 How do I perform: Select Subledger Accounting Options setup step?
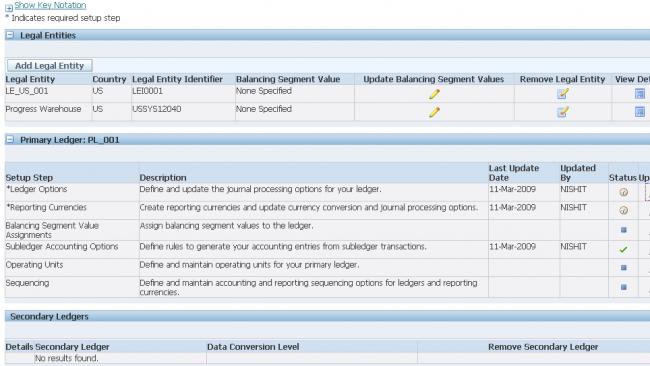(x=62, y=247)
